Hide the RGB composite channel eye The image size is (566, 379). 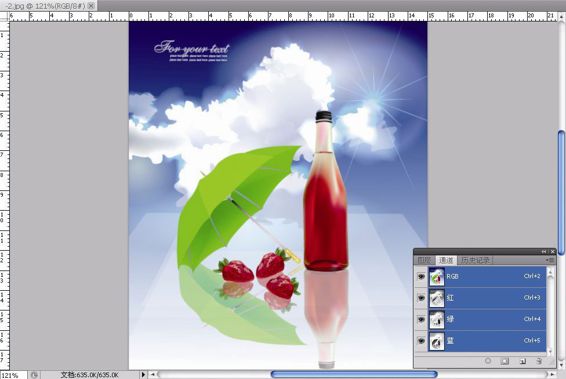[x=421, y=276]
